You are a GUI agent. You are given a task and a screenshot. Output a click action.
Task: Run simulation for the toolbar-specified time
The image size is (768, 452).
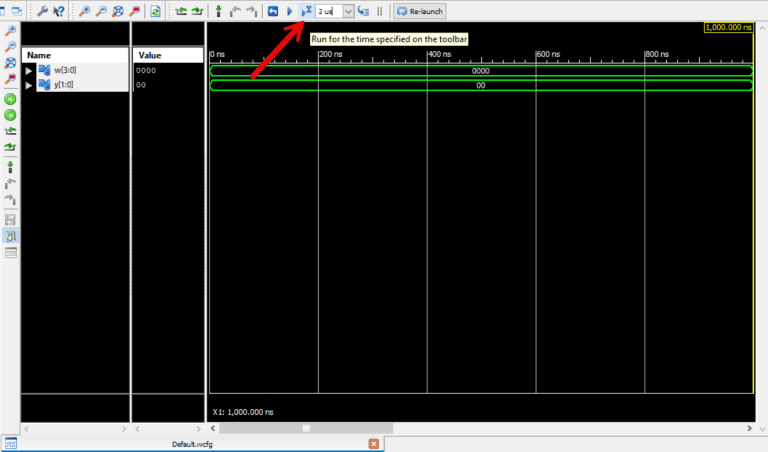pos(307,11)
